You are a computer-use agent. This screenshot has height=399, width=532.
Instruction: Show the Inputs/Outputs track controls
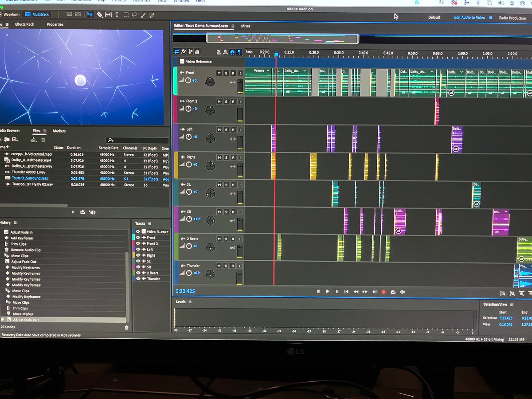(x=176, y=51)
